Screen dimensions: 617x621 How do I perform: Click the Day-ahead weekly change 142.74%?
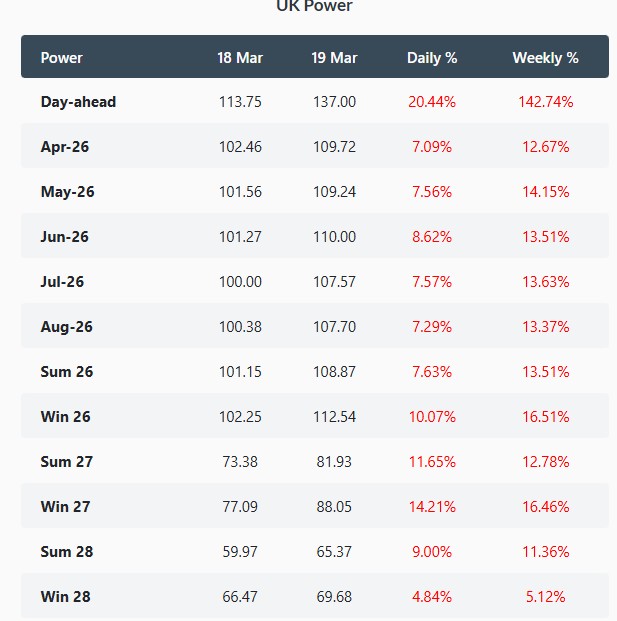[x=545, y=102]
